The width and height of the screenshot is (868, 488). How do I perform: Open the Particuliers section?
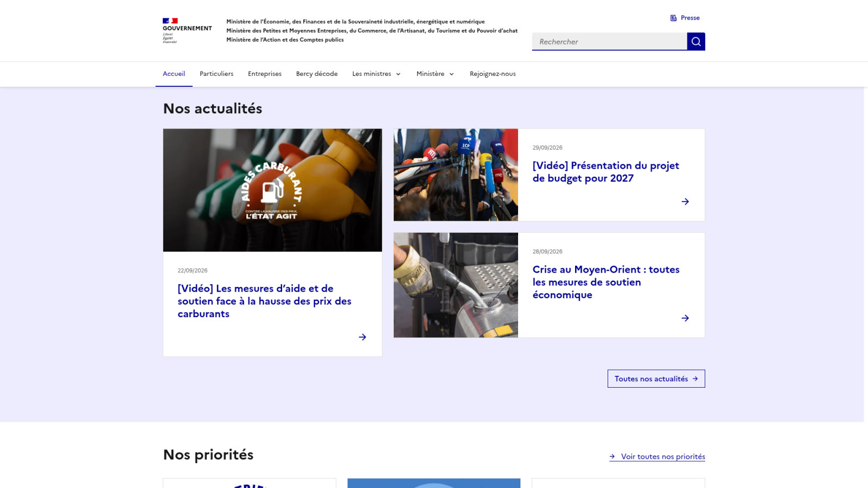216,74
